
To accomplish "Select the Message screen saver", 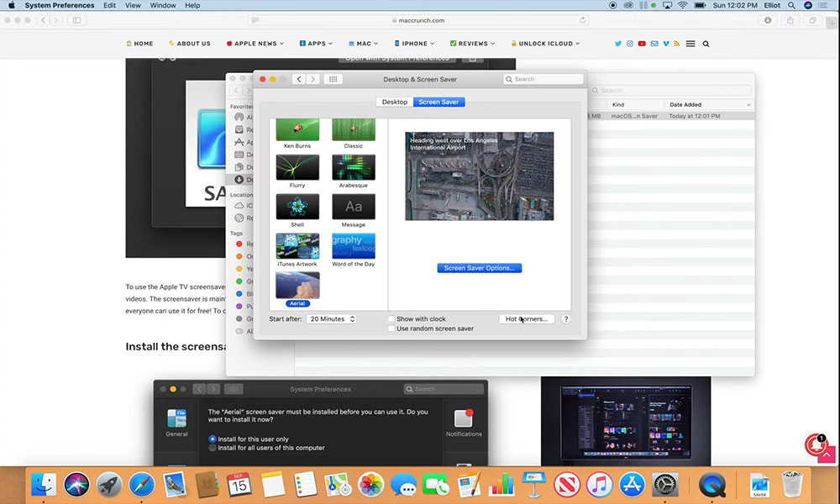I will tap(354, 207).
